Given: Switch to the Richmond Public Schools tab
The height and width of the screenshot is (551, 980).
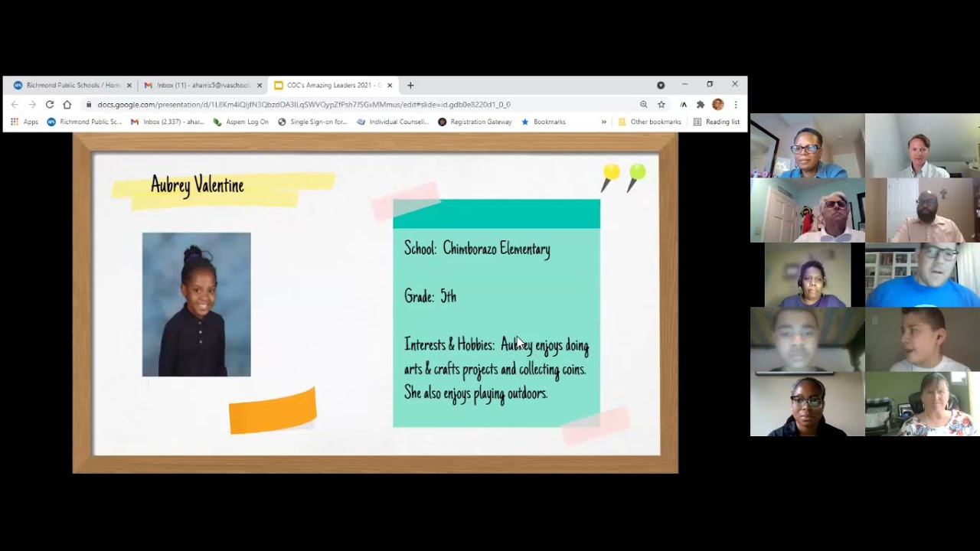Looking at the screenshot, I should [x=72, y=85].
